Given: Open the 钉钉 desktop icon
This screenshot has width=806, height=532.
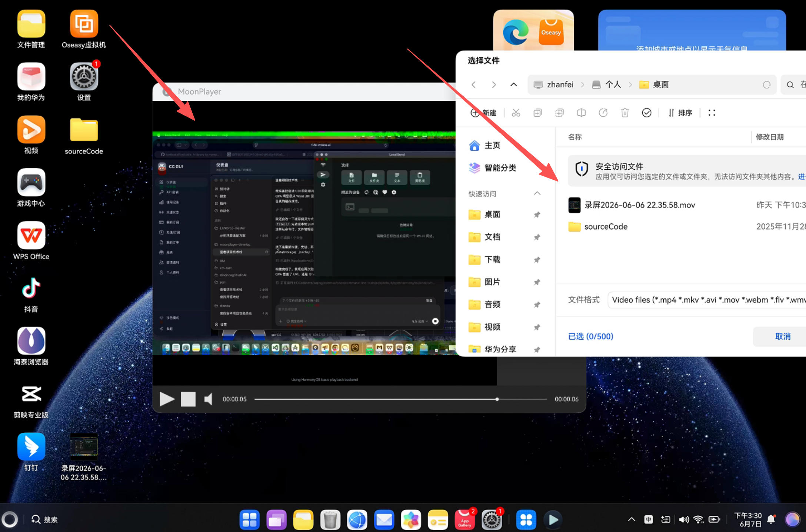Looking at the screenshot, I should [31, 452].
